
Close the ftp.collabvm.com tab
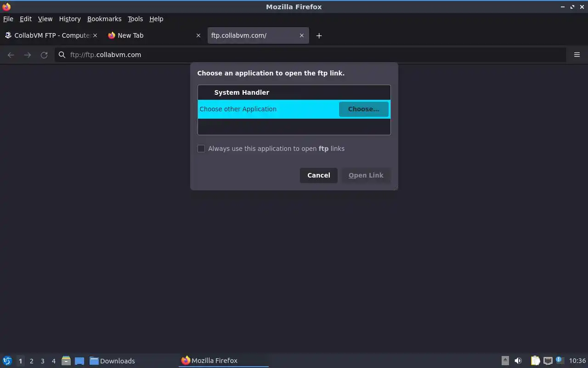[x=302, y=35]
